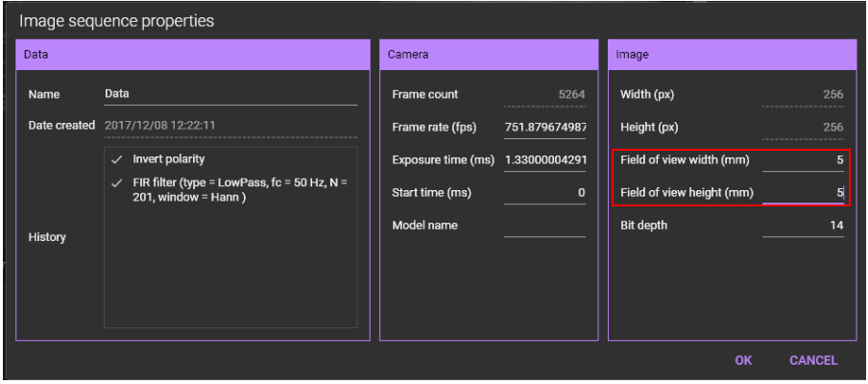This screenshot has width=868, height=384.
Task: Edit the Field of view width value
Action: click(x=803, y=160)
